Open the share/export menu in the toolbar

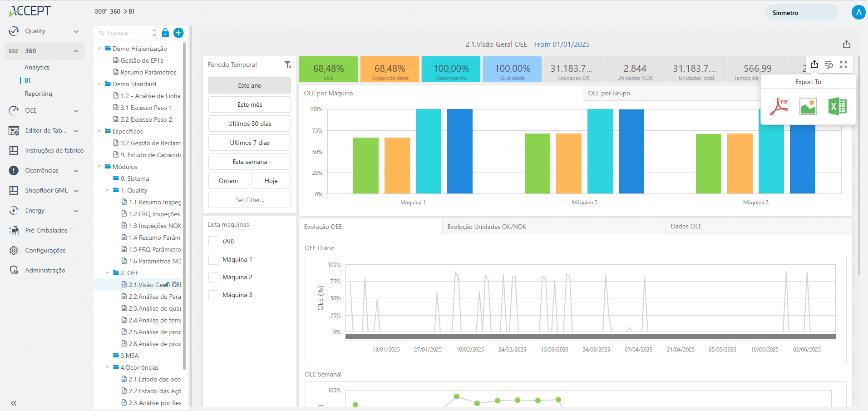tap(814, 64)
